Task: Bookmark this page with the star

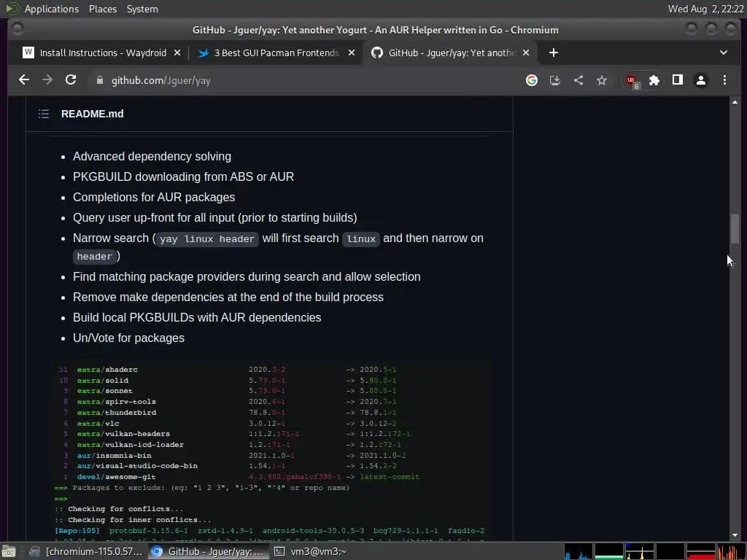Action: (x=602, y=80)
